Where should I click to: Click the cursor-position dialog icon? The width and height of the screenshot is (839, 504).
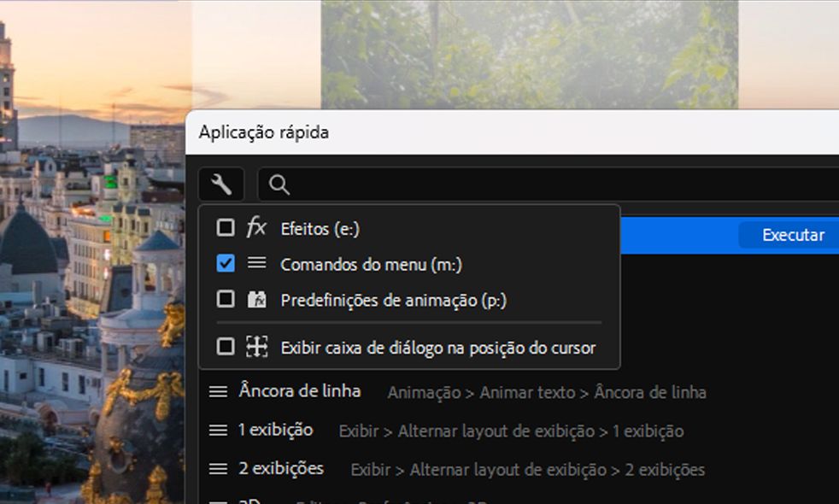tap(256, 347)
